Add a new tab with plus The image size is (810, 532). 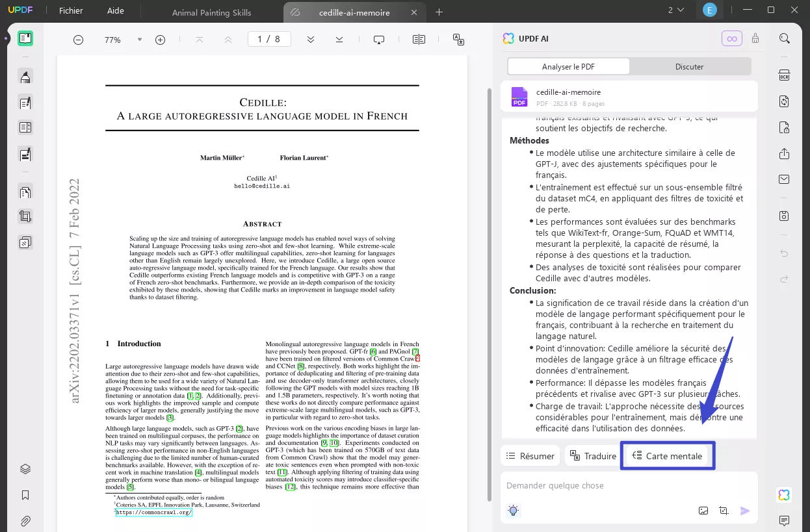439,12
